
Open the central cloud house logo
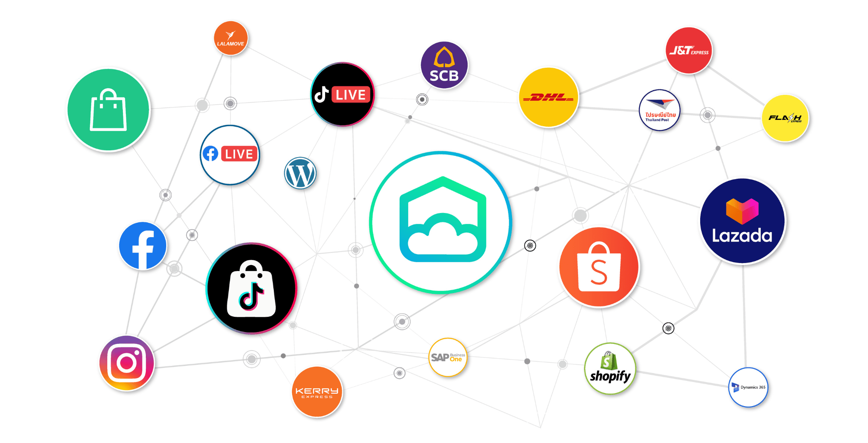[x=441, y=222]
